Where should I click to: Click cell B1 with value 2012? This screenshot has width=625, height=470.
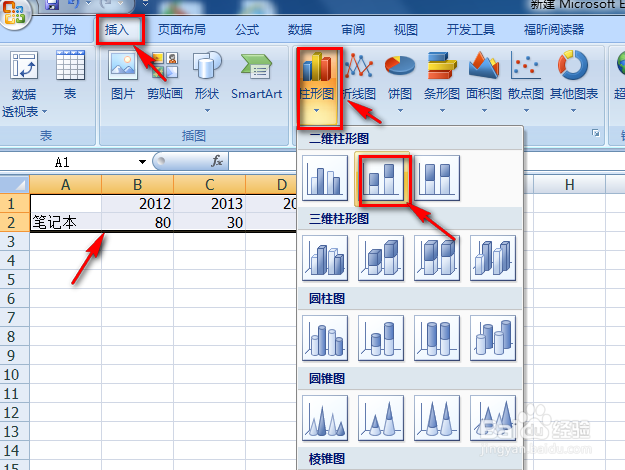tap(138, 203)
